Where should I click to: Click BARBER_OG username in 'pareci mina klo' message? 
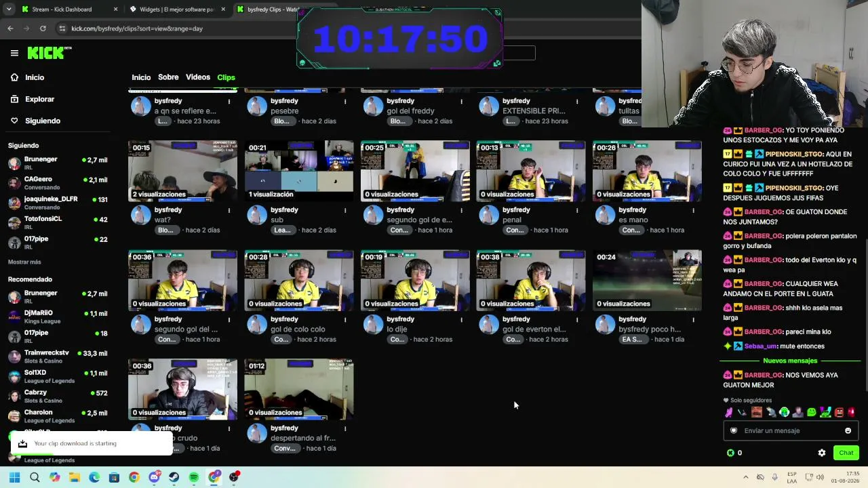click(764, 331)
